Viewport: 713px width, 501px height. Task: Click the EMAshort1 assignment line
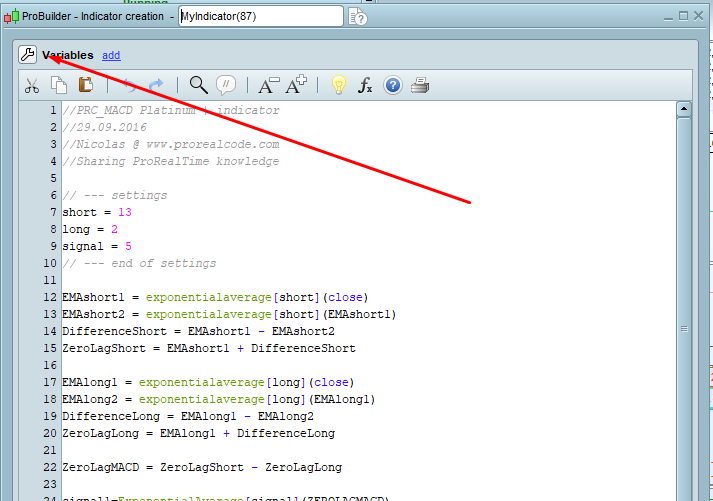coord(215,297)
